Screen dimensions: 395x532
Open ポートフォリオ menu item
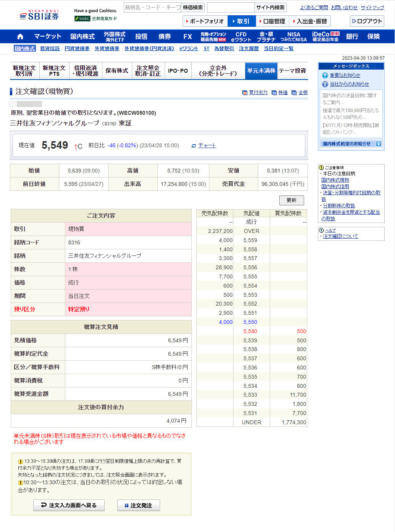(x=205, y=21)
